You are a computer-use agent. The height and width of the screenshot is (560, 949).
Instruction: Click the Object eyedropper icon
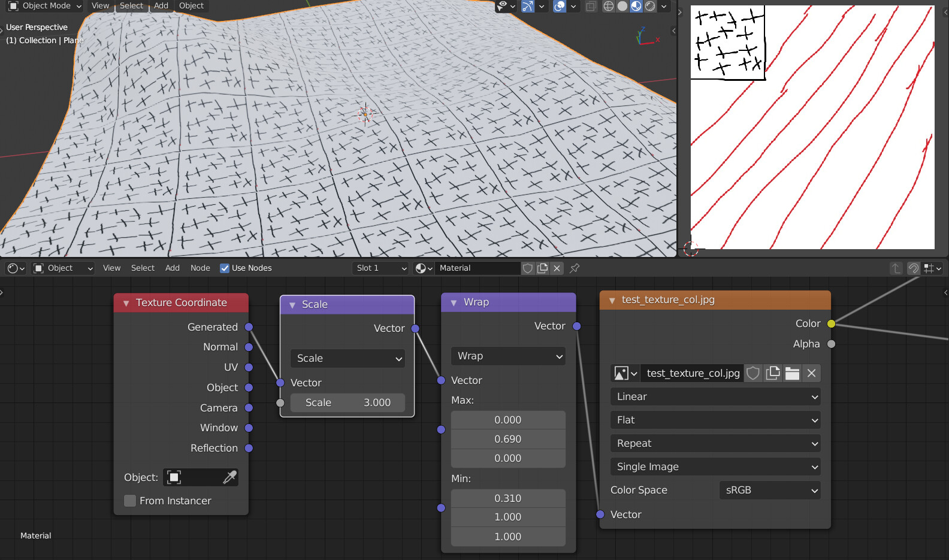click(229, 477)
